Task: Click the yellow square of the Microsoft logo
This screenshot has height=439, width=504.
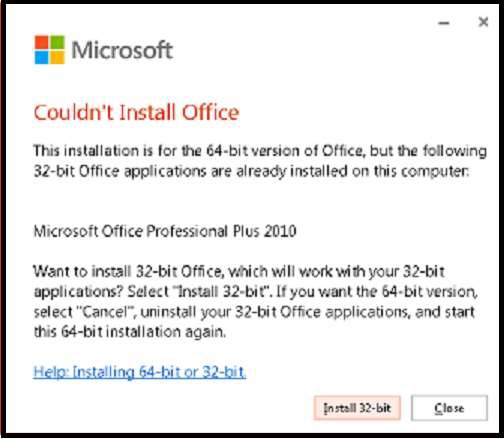Action: tap(57, 57)
